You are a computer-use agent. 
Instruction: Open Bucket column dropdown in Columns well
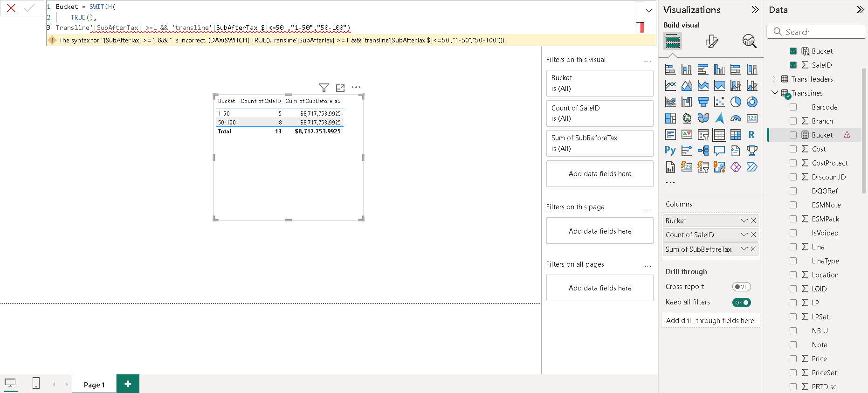pos(744,221)
